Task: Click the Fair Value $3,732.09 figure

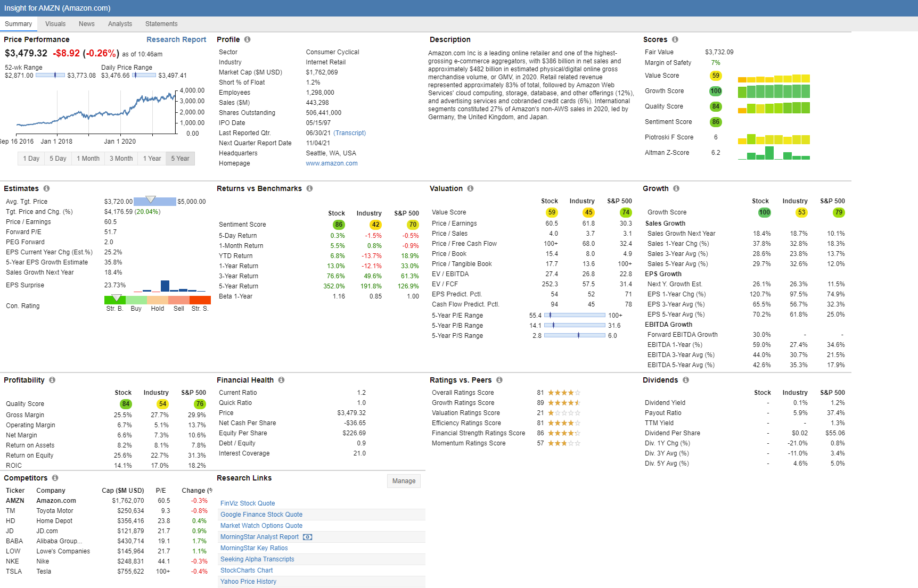Action: click(x=719, y=52)
